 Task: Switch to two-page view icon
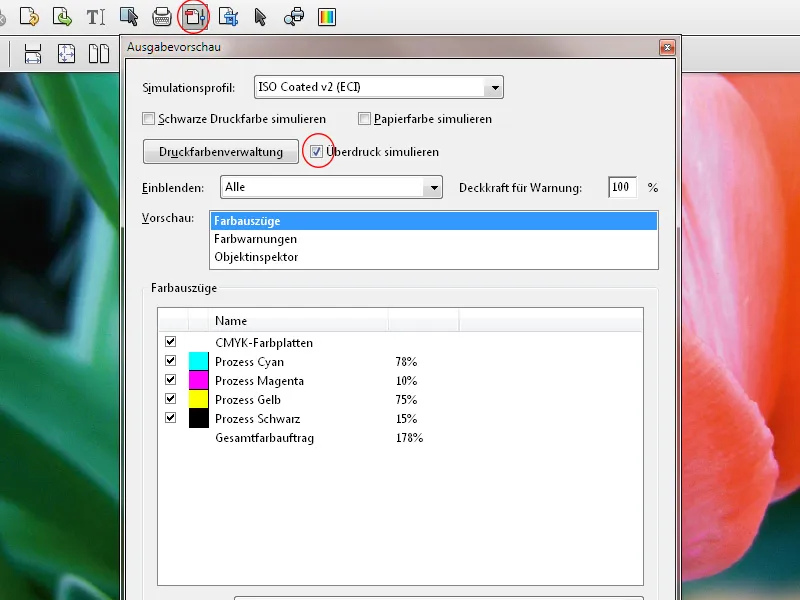click(99, 54)
